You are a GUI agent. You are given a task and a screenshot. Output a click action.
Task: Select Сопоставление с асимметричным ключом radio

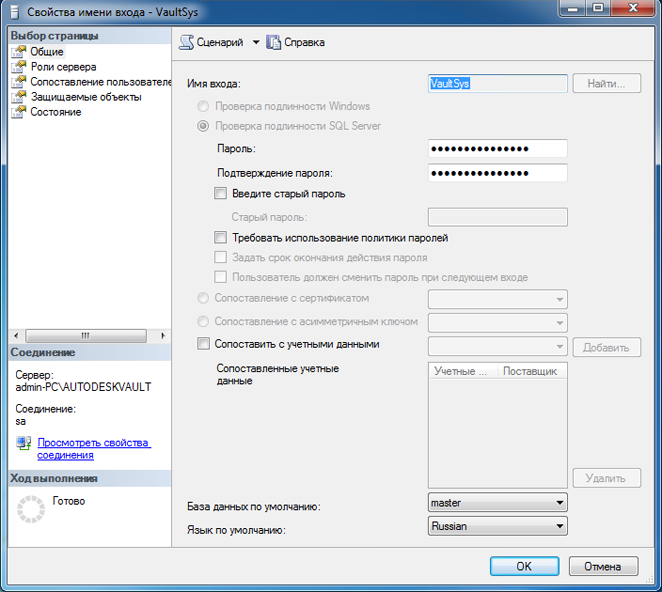tap(203, 321)
